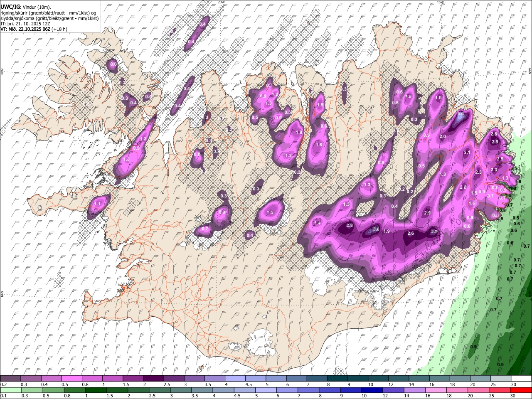Image resolution: width=532 pixels, height=399 pixels.
Task: Click the 'slydda/snjókoma' description line
Action: tap(49, 18)
